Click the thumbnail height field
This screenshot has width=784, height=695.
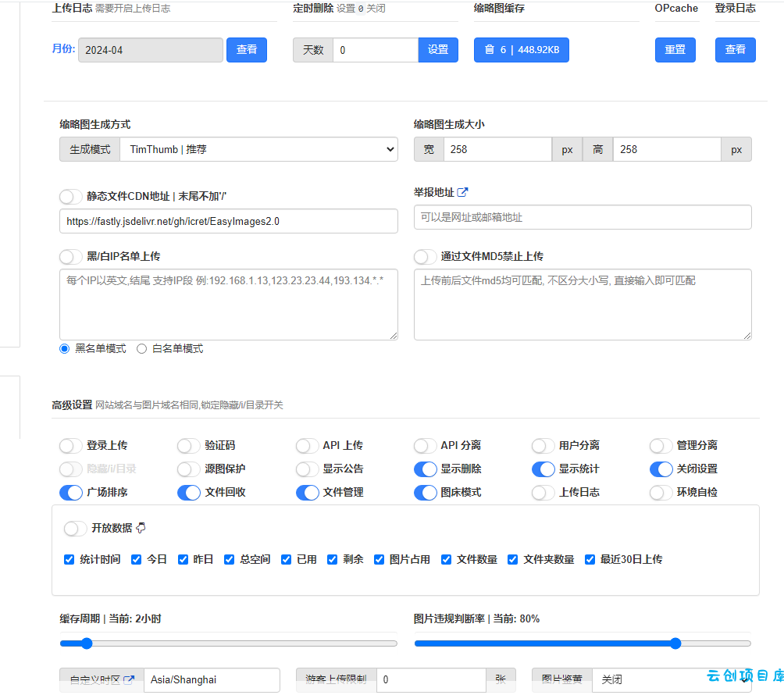tap(667, 149)
